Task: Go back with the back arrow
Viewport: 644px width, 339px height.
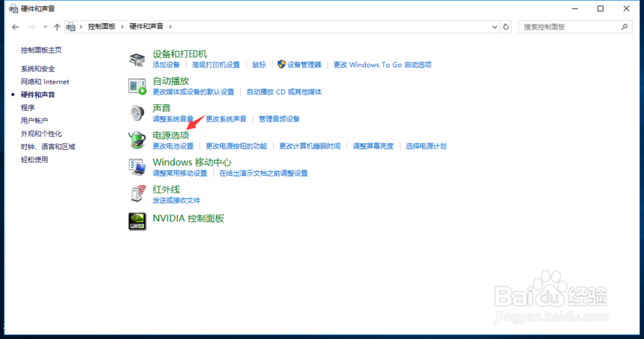Action: coord(15,27)
